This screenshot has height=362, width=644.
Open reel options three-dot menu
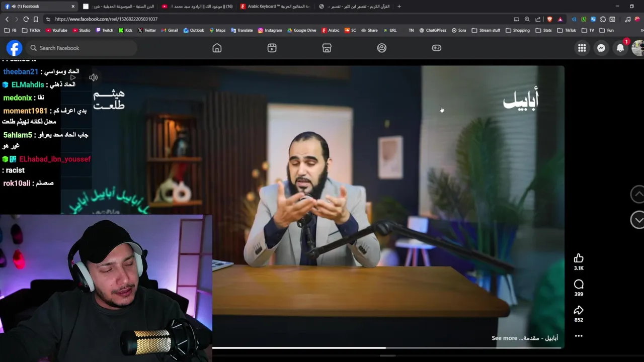point(579,336)
